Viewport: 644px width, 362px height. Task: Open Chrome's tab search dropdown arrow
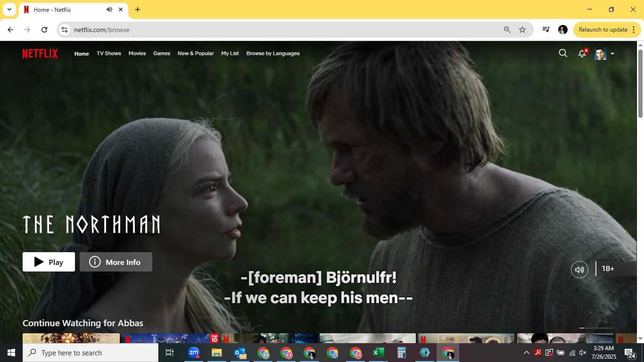point(9,9)
